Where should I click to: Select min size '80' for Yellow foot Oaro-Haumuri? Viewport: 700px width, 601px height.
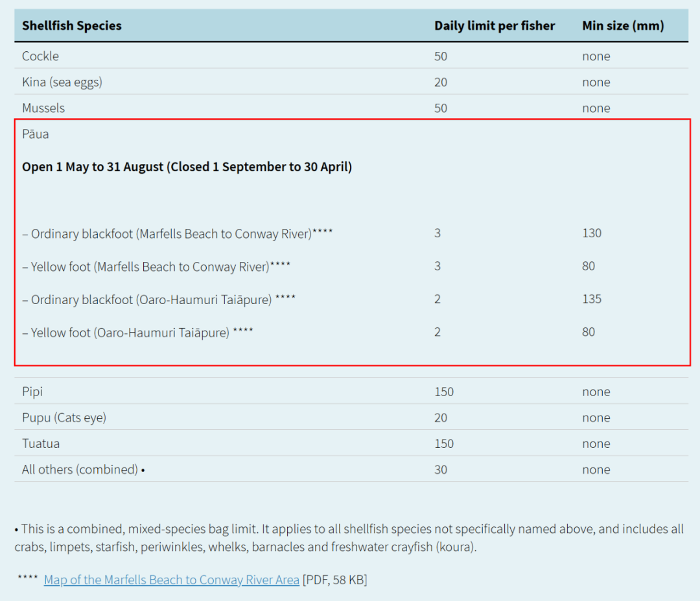[589, 332]
